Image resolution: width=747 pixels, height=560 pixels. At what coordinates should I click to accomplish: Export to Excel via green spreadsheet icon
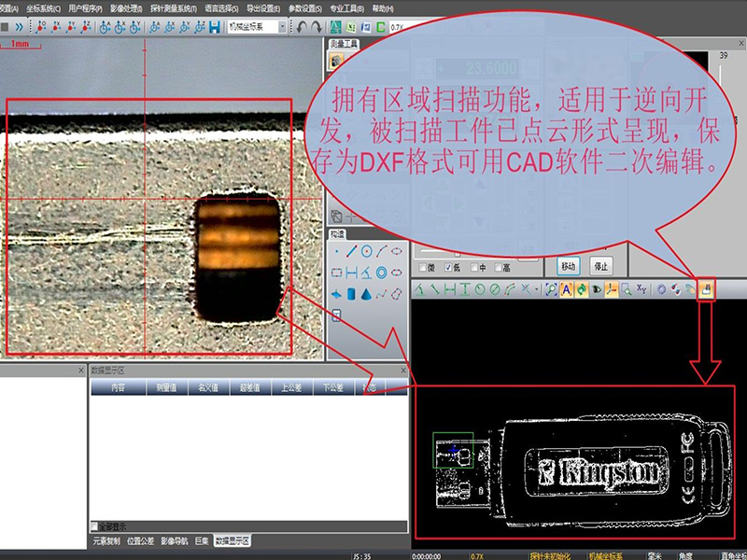click(351, 27)
